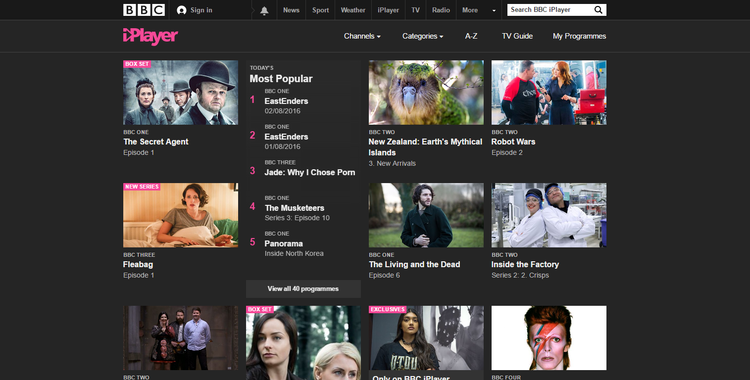
Task: Click More in top bar
Action: (470, 10)
